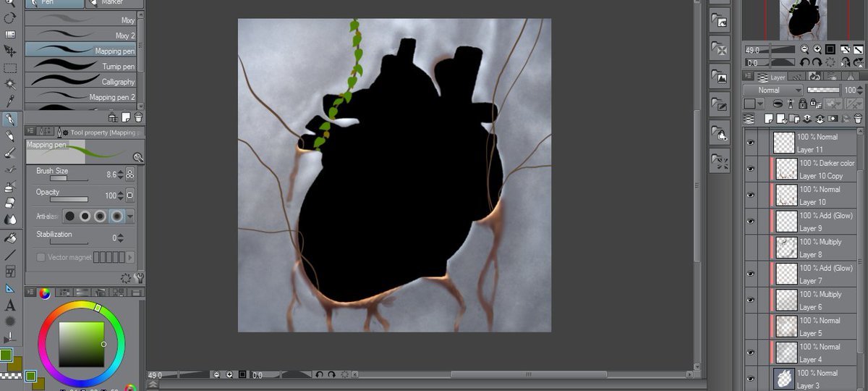This screenshot has height=391, width=868.
Task: Rotate canvas left in bottom bar
Action: 319,375
